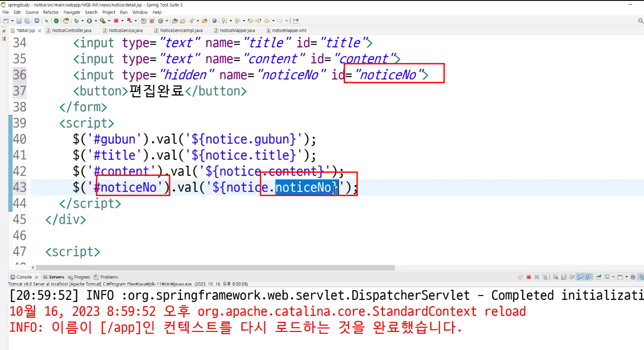644x350 pixels.
Task: Open the web browser globe icon
Action: coord(214,21)
